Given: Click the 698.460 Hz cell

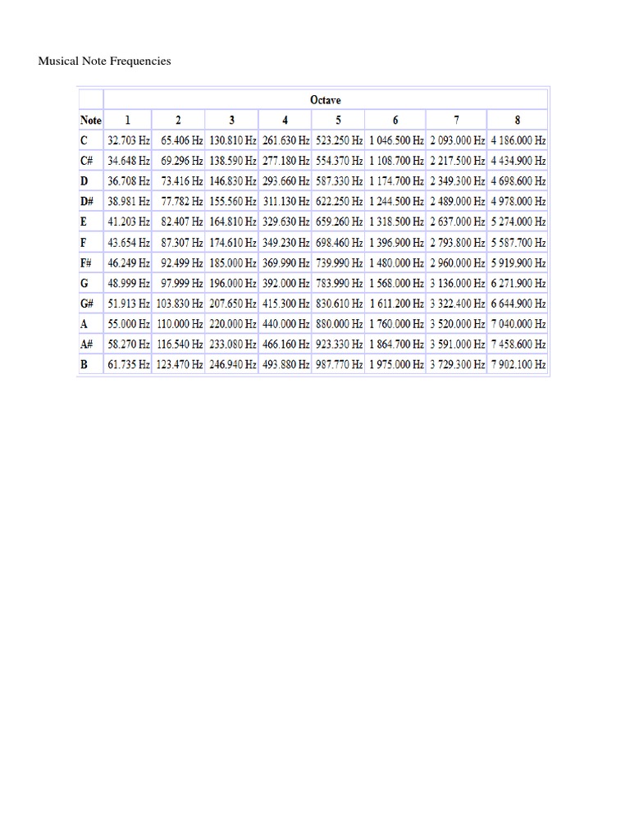Looking at the screenshot, I should [x=339, y=242].
